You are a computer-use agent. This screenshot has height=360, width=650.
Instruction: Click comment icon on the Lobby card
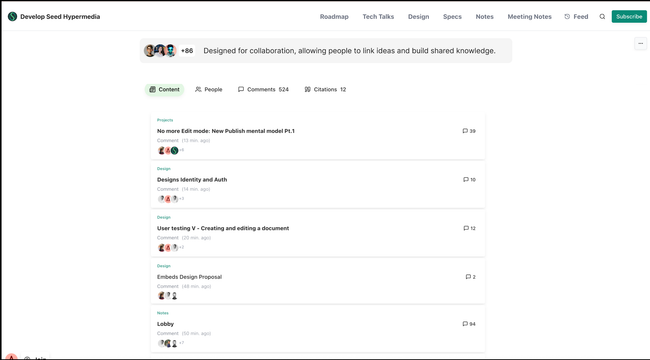tap(465, 324)
